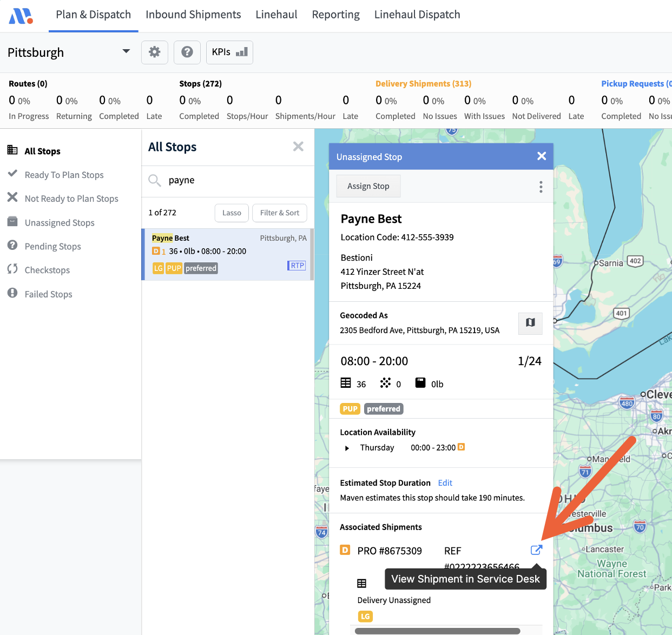Click the horizontal scrollbar under shipments

point(437,631)
